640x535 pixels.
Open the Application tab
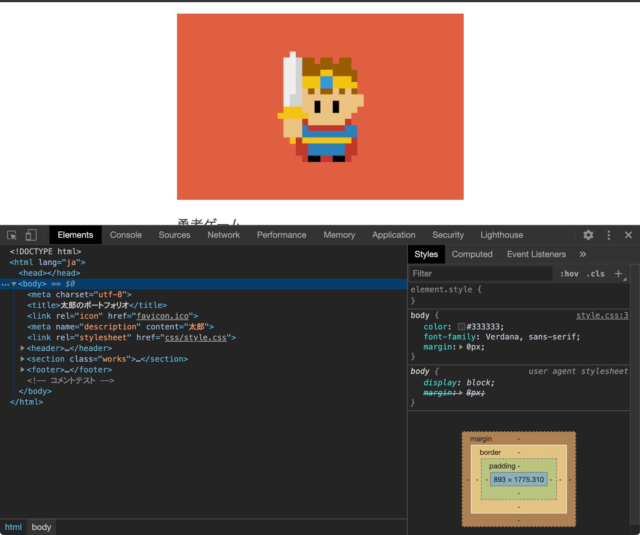tap(393, 235)
